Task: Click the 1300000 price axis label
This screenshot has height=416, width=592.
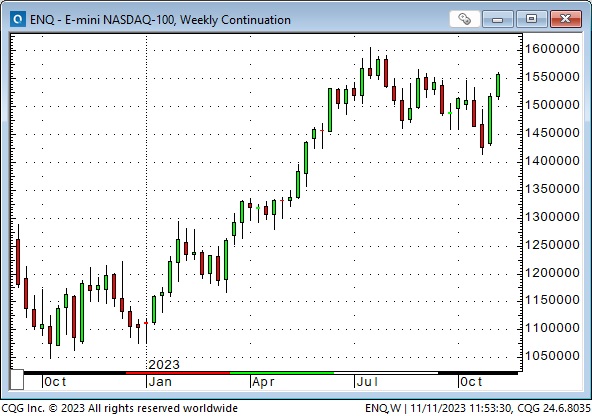Action: (x=552, y=216)
